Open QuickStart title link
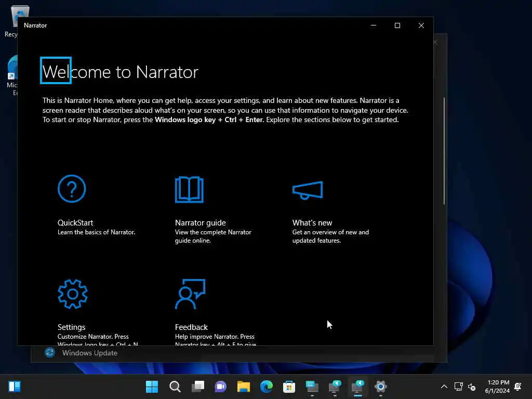Screen dimensions: 532x399 coord(75,222)
